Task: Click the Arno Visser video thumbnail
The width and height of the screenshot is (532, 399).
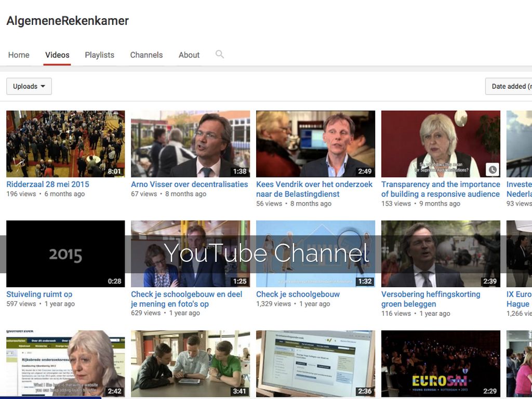Action: point(190,144)
